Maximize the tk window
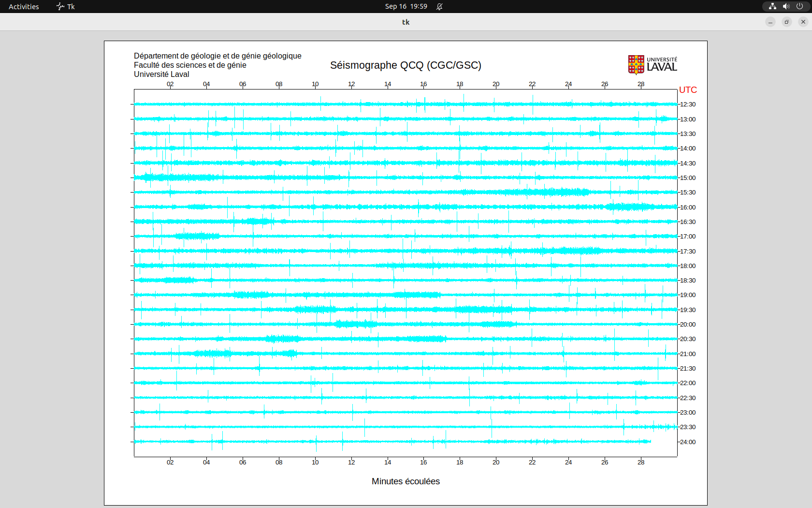 (x=787, y=22)
